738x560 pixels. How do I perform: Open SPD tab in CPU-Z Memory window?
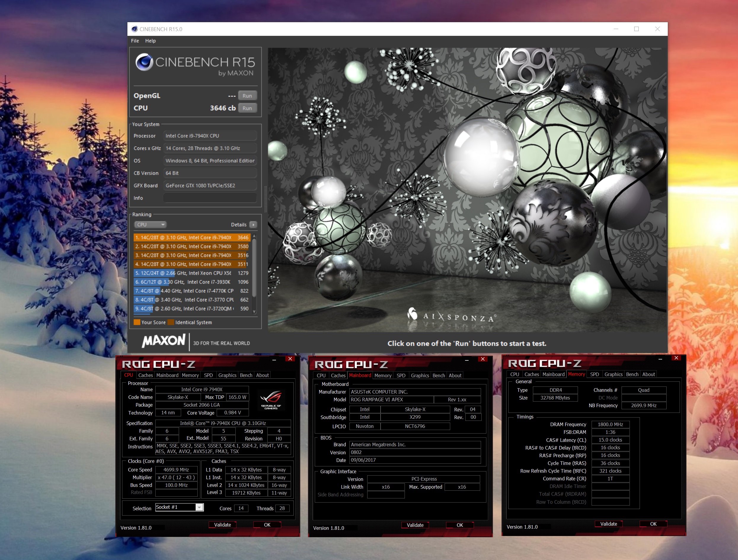point(594,374)
